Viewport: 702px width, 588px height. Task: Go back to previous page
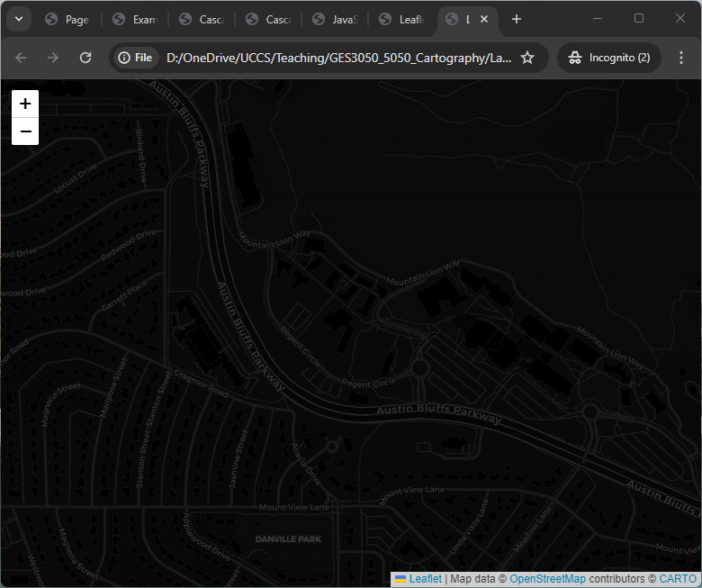click(21, 58)
